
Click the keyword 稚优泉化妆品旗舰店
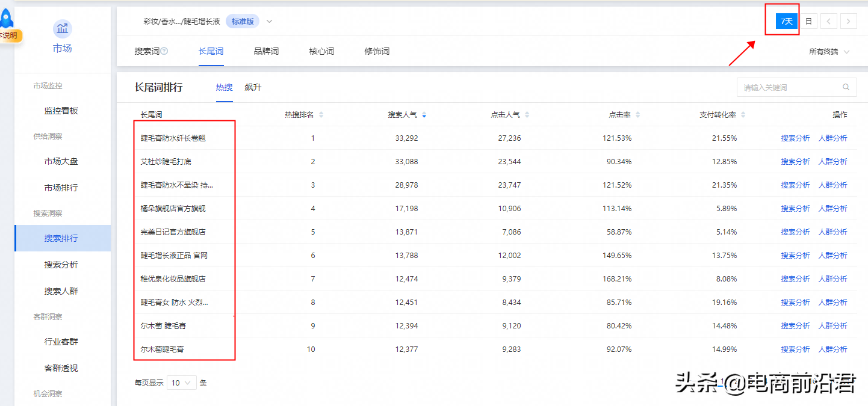click(173, 279)
